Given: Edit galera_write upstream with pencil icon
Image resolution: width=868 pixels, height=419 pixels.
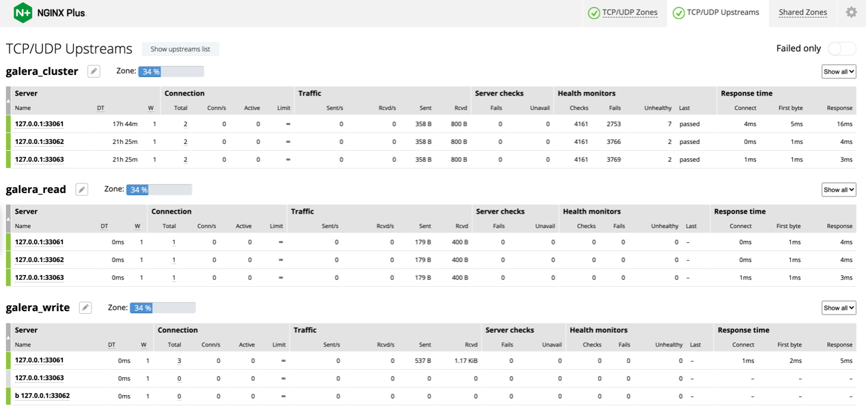Looking at the screenshot, I should coord(85,308).
